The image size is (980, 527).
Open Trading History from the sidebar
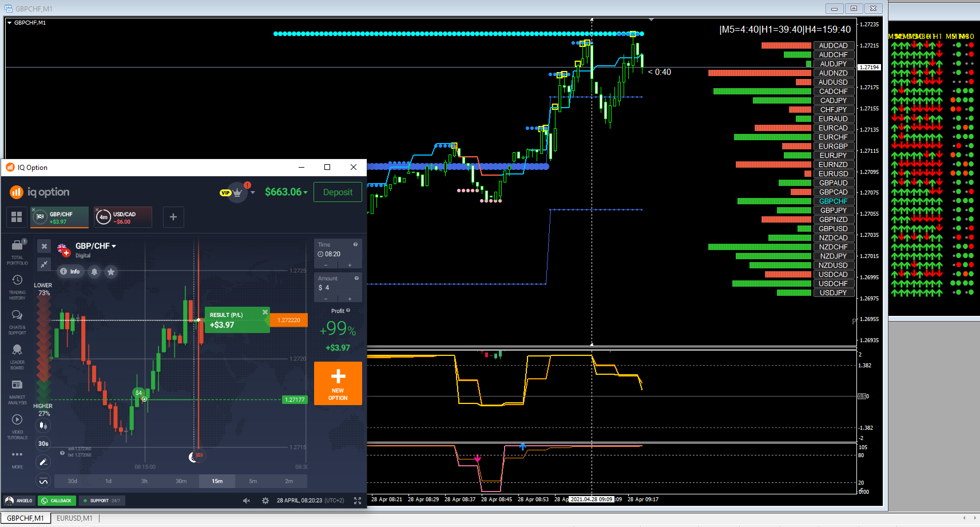(17, 287)
